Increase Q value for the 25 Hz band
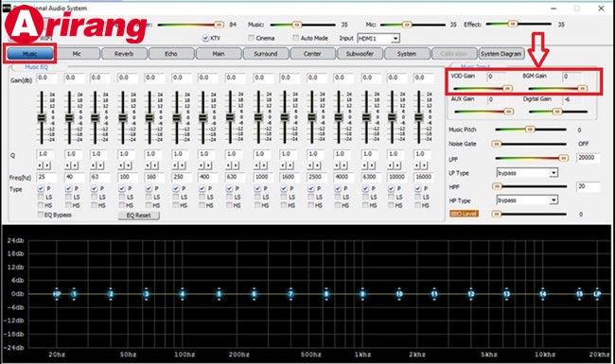The image size is (615, 364). [47, 165]
